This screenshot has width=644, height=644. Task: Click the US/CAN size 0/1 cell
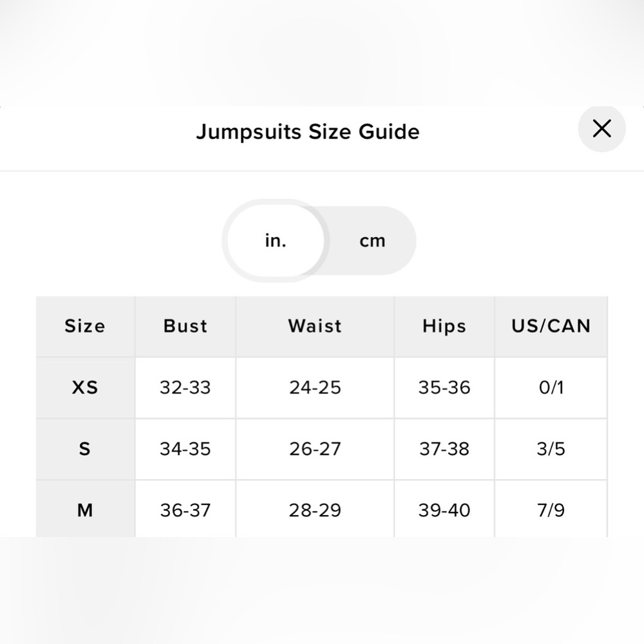pos(551,388)
